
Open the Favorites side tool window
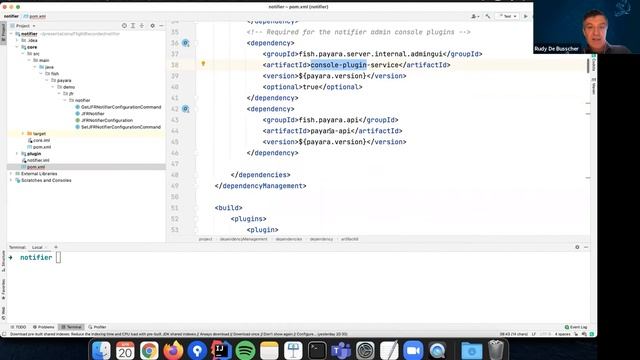pos(3,289)
